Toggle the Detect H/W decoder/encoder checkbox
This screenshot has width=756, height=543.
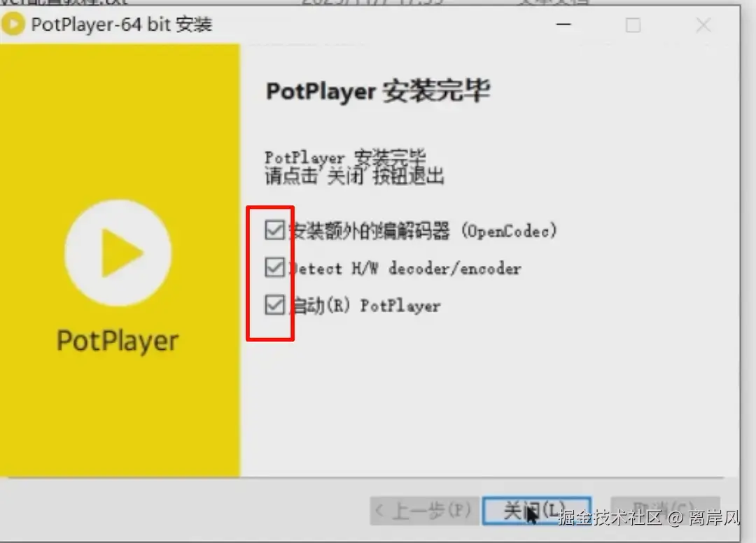275,267
